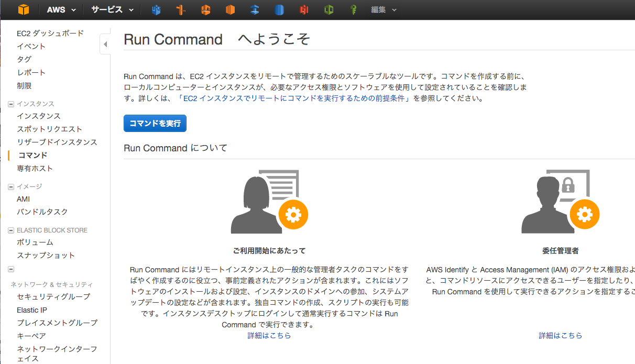The width and height of the screenshot is (635, 364).
Task: Click the red service shortcut icon in top bar
Action: 304,9
